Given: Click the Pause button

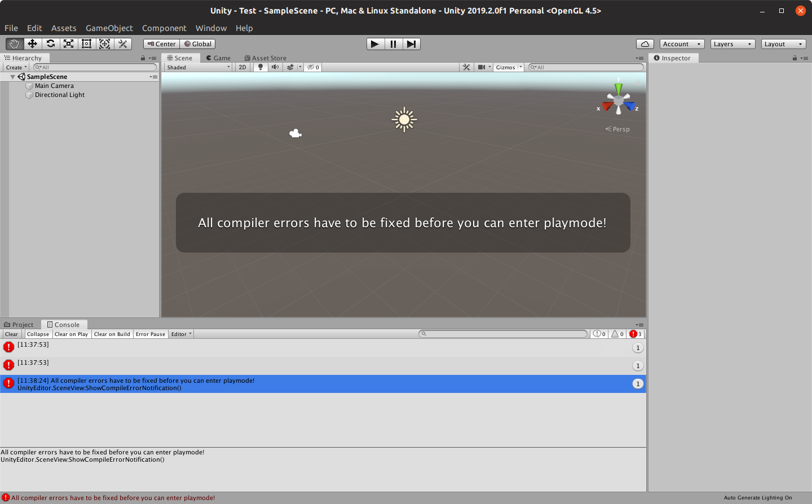Looking at the screenshot, I should pos(394,44).
